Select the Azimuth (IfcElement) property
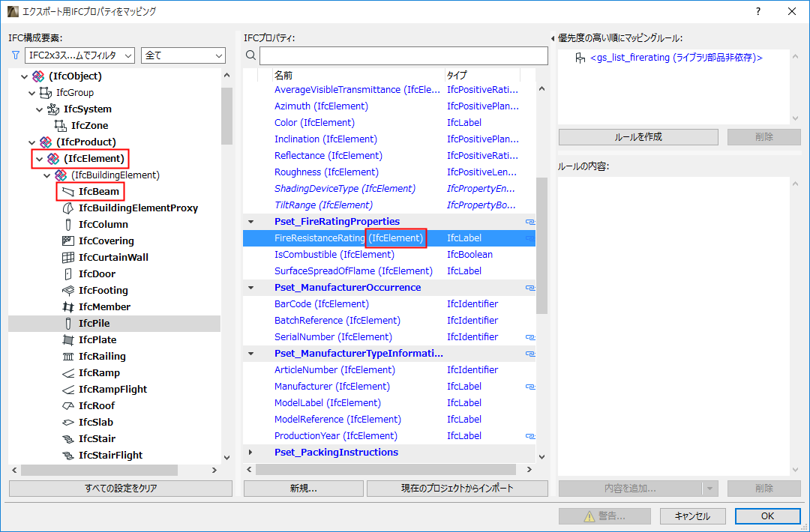 click(389, 106)
